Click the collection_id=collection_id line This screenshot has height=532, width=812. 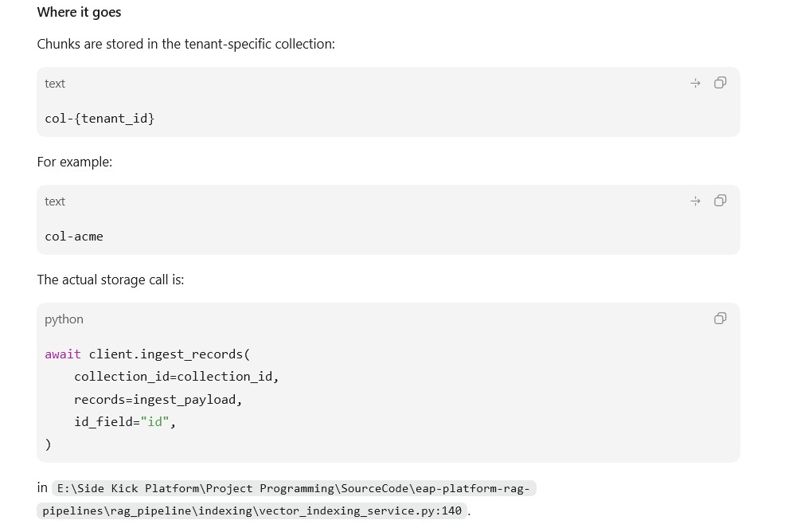pos(176,377)
